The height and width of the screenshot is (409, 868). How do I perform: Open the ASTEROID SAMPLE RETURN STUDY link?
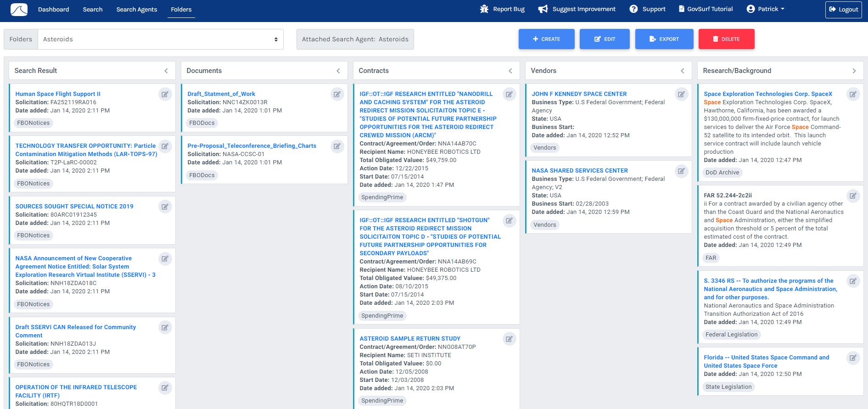(410, 339)
